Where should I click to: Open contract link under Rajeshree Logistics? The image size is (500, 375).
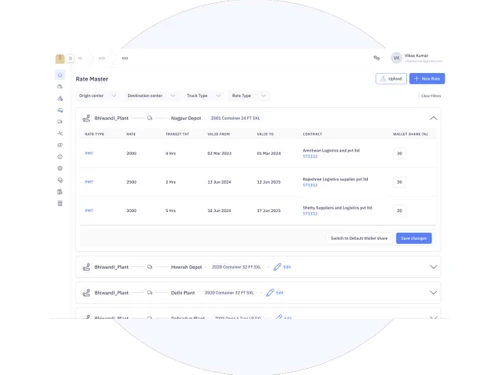coord(310,185)
